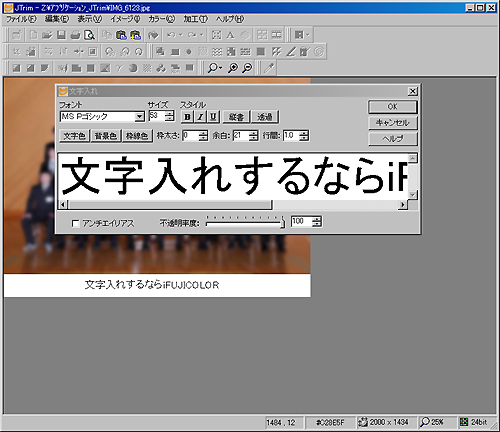500x432 pixels.
Task: Click the Save floppy disk icon
Action: [61, 35]
